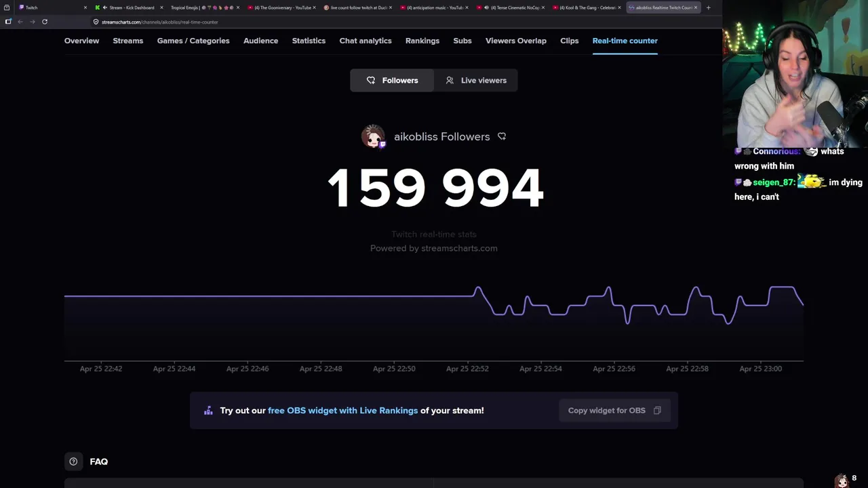Switch to Tense Cinematic YouTube tab
Image resolution: width=868 pixels, height=488 pixels.
(x=510, y=7)
